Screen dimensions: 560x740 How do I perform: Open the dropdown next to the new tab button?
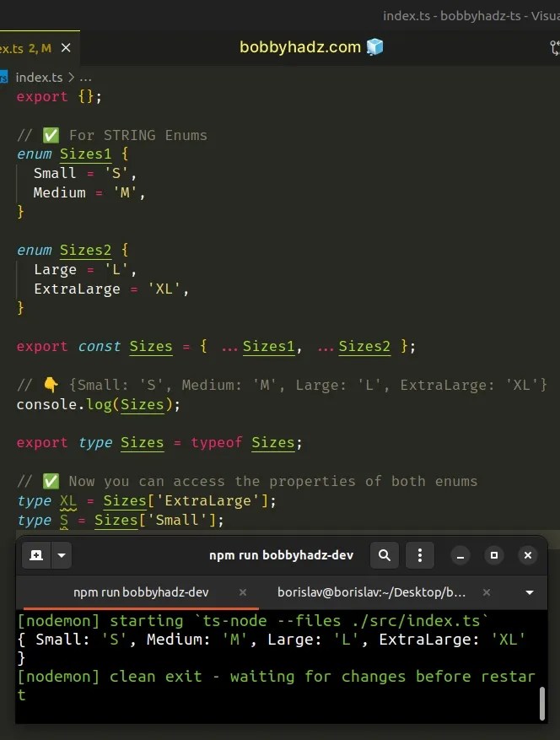62,555
